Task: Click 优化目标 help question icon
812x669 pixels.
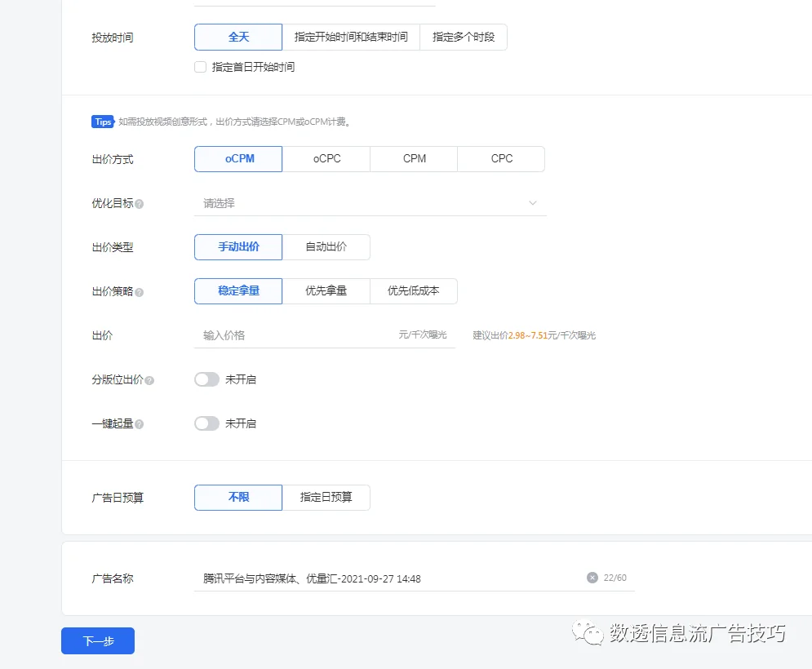Action: click(140, 204)
